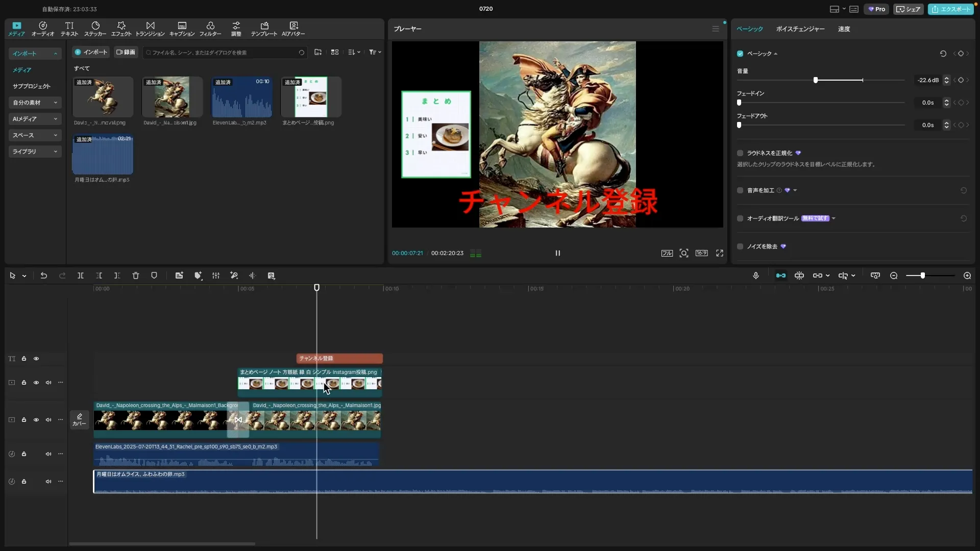
Task: Click the split clip tool in timeline toolbar
Action: (81, 275)
